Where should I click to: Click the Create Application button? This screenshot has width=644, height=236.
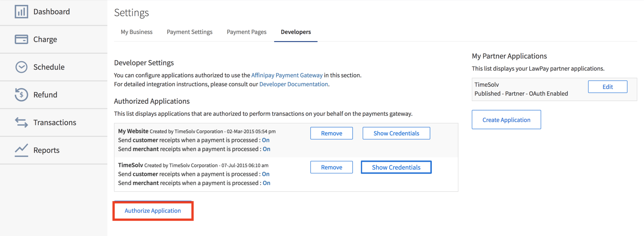tap(506, 120)
